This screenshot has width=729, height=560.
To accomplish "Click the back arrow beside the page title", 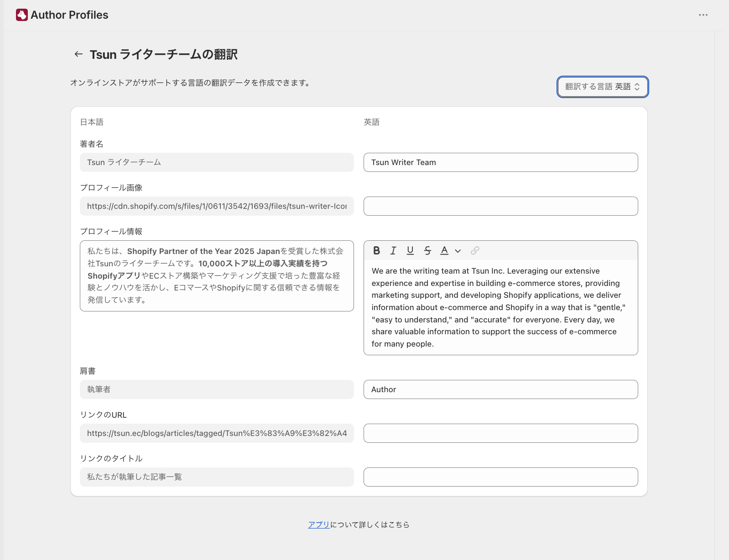I will click(78, 54).
